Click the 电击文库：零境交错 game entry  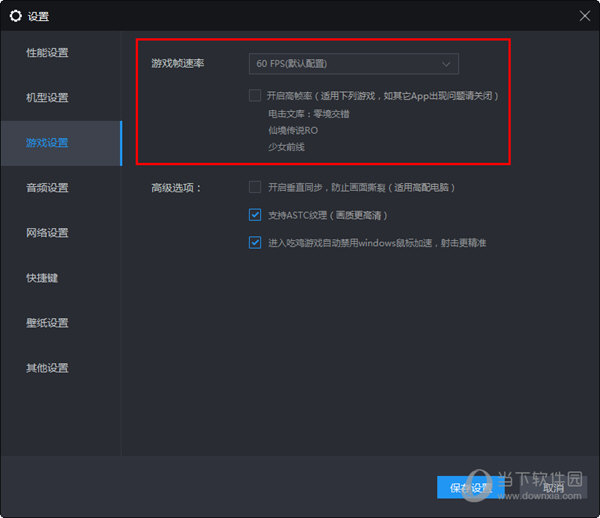[308, 114]
